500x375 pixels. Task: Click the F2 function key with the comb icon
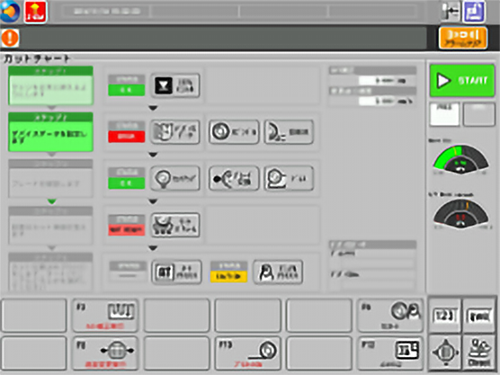105,315
